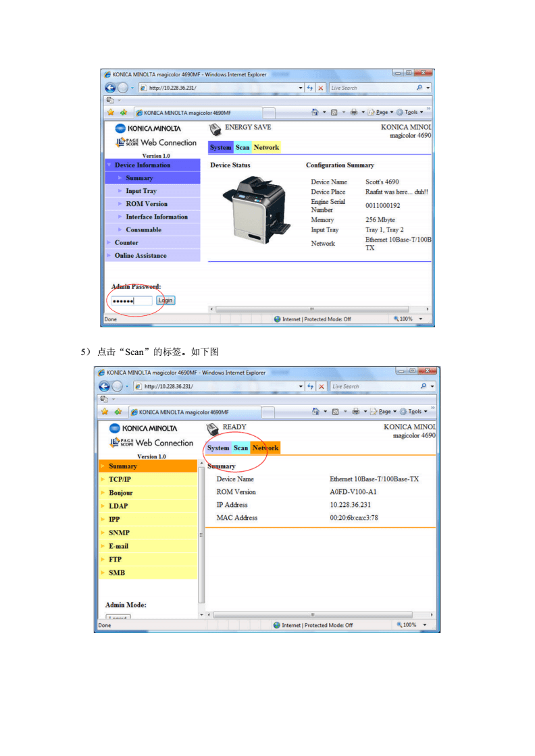Click search magnifier in top Live Search box
The image size is (535, 756).
[x=419, y=88]
